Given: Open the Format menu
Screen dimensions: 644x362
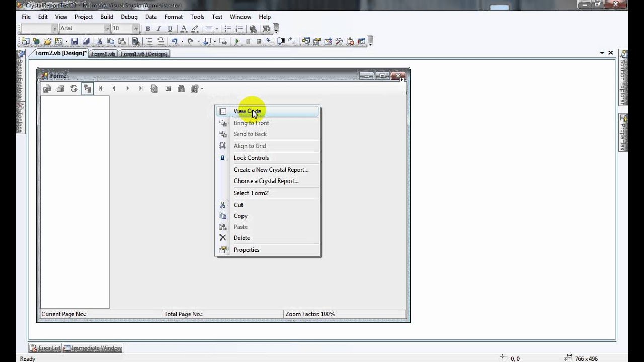Looking at the screenshot, I should tap(174, 17).
